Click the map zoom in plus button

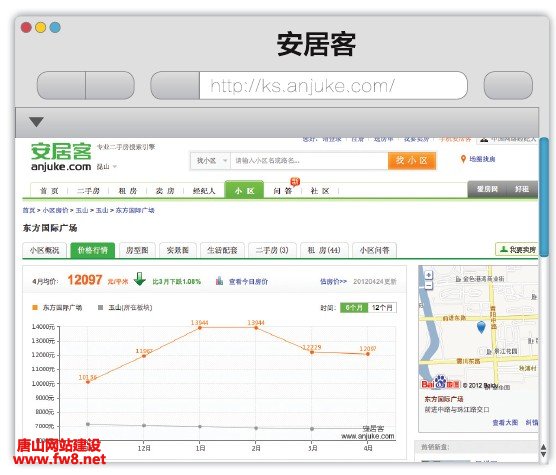click(429, 275)
